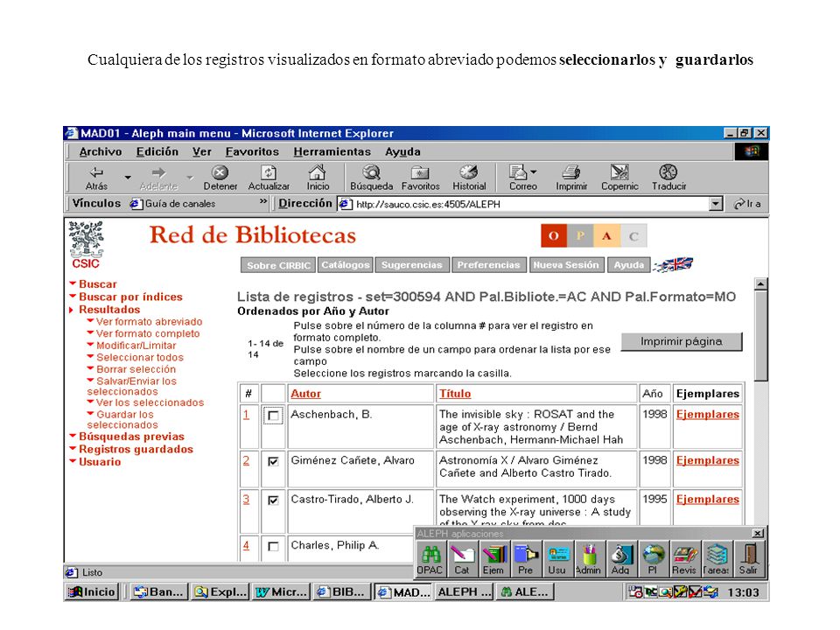Image resolution: width=840 pixels, height=630 pixels.
Task: Open the Catálogos button
Action: pyautogui.click(x=346, y=265)
